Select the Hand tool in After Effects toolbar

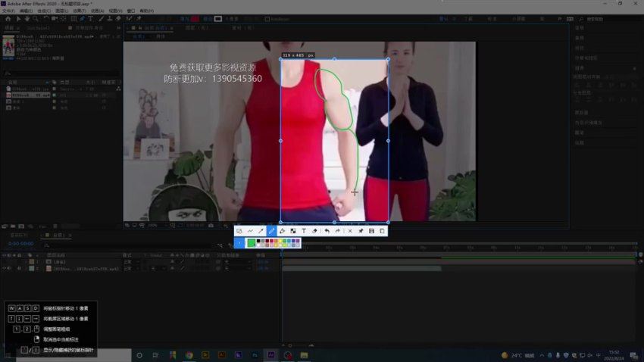click(x=27, y=19)
